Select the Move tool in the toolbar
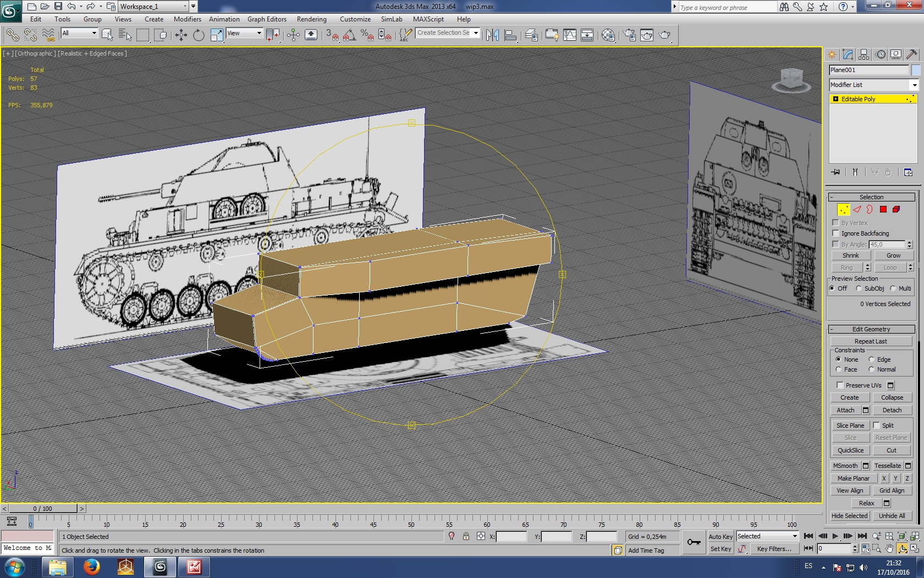This screenshot has width=924, height=578. (181, 35)
